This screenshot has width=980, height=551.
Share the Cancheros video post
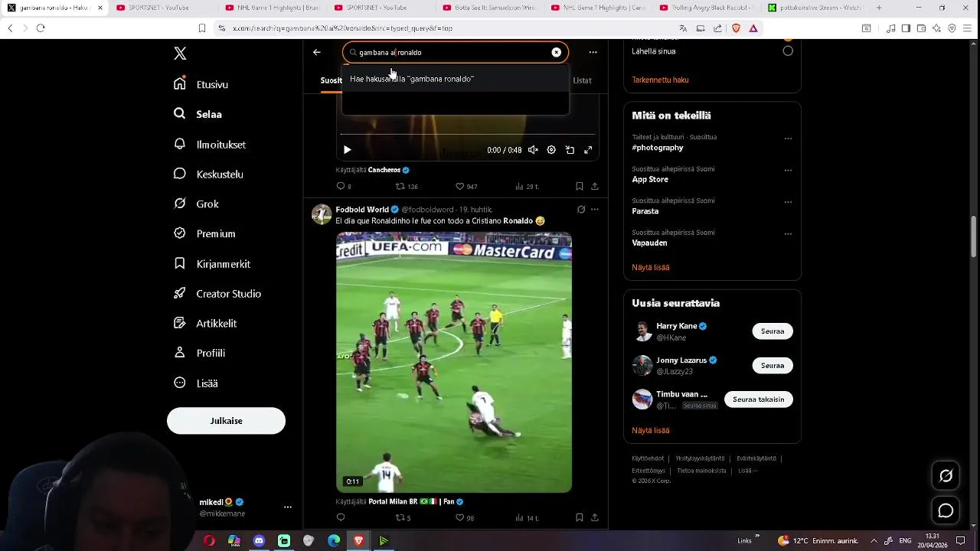click(x=595, y=186)
